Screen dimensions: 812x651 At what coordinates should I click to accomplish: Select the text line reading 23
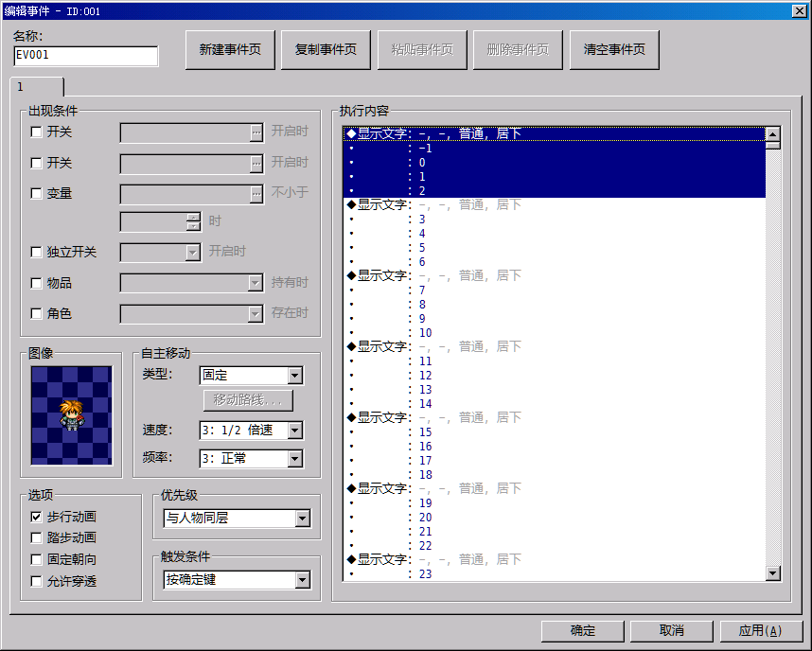554,573
